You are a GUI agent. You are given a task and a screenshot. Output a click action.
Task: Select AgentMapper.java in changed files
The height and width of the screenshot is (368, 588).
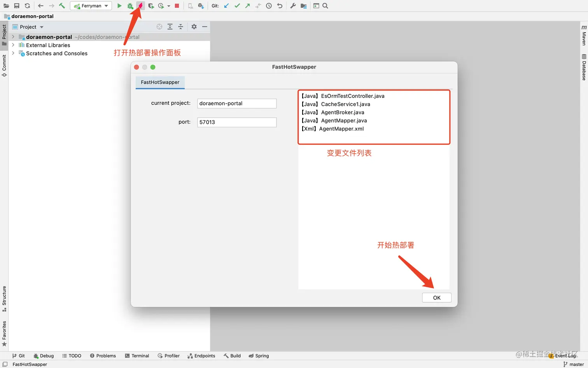(x=334, y=120)
